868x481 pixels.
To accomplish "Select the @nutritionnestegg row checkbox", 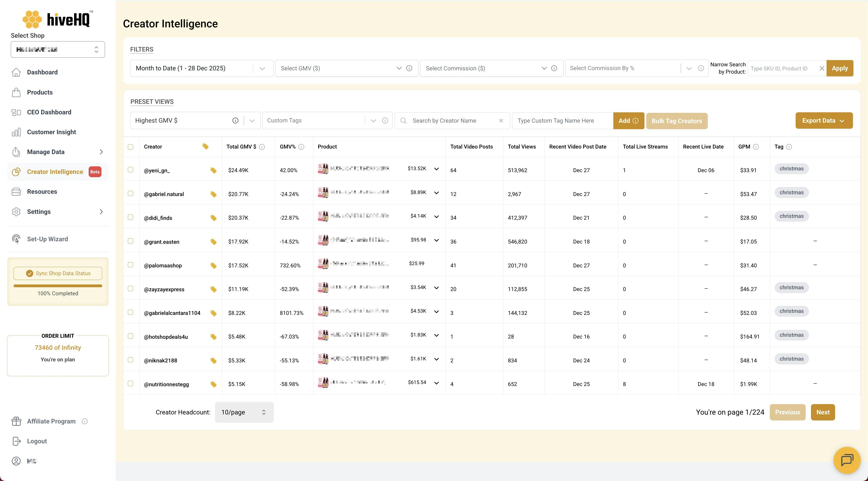I will (x=130, y=383).
